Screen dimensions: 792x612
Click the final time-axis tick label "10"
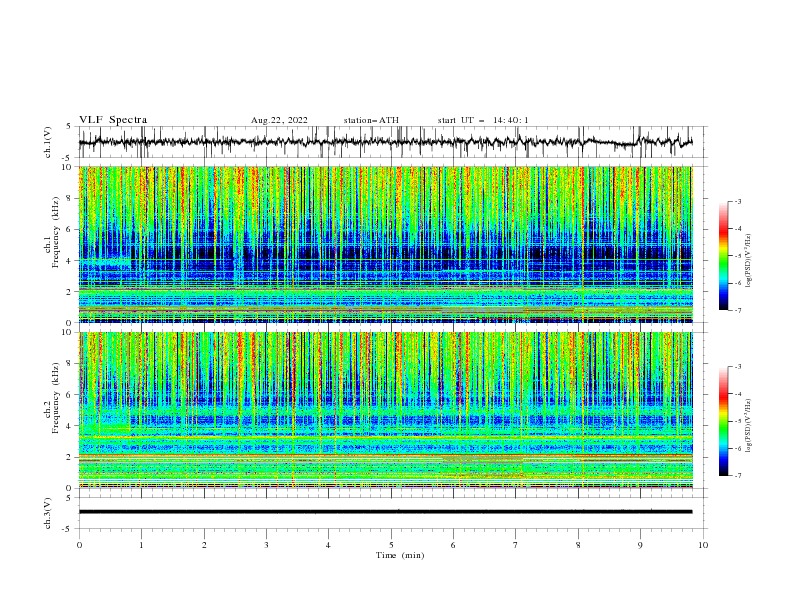tap(703, 545)
